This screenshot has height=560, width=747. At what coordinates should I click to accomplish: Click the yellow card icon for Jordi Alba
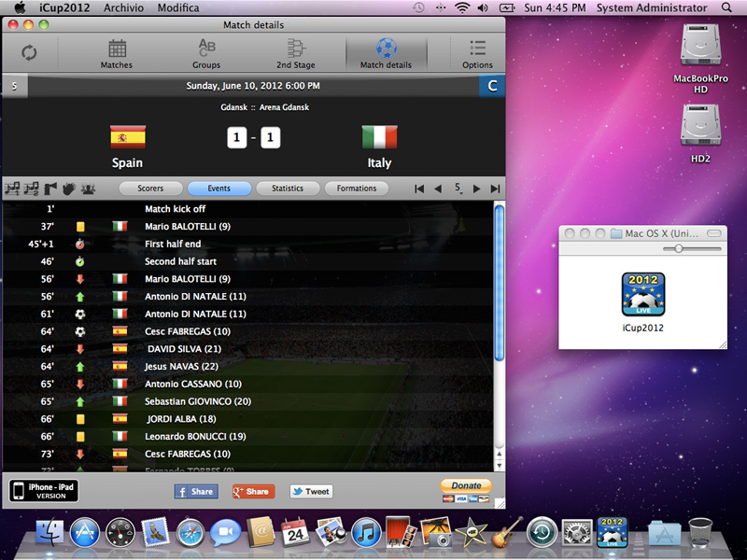tap(80, 419)
